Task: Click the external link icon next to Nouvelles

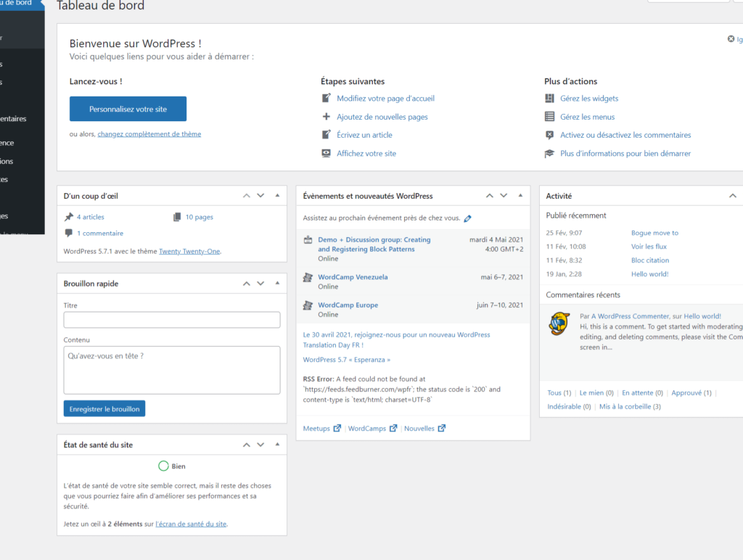Action: (442, 428)
